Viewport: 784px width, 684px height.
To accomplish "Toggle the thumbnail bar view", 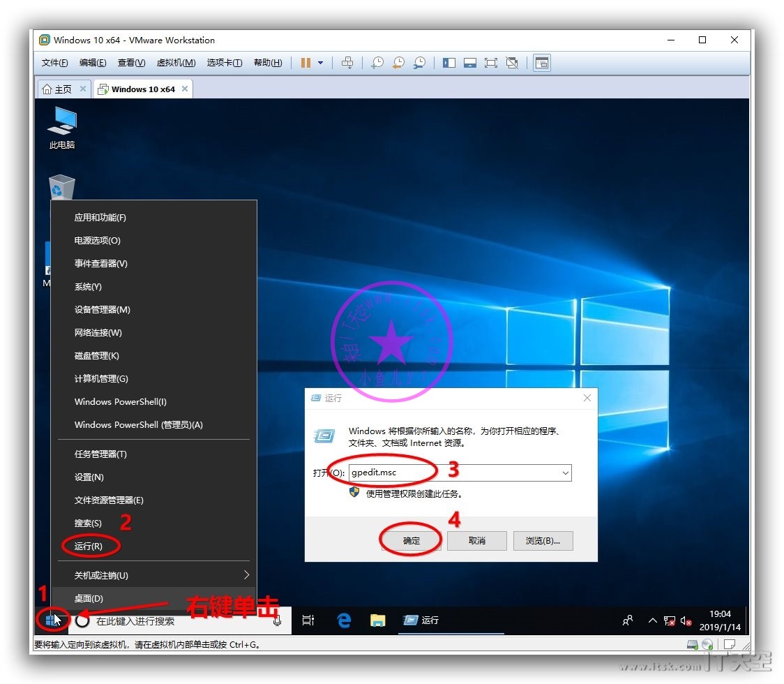I will 470,63.
